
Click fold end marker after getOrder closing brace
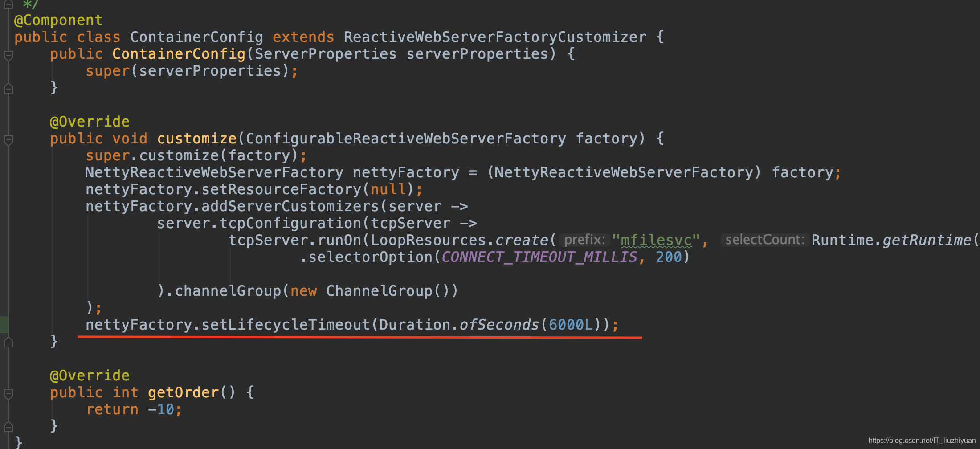pos(8,427)
